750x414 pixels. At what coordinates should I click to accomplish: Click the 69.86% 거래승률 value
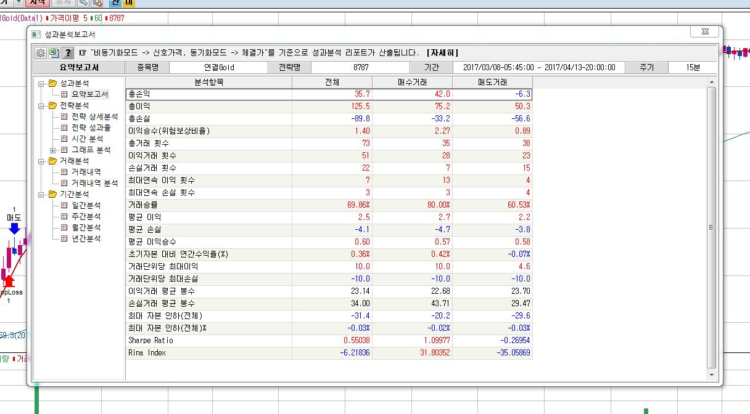click(x=358, y=205)
